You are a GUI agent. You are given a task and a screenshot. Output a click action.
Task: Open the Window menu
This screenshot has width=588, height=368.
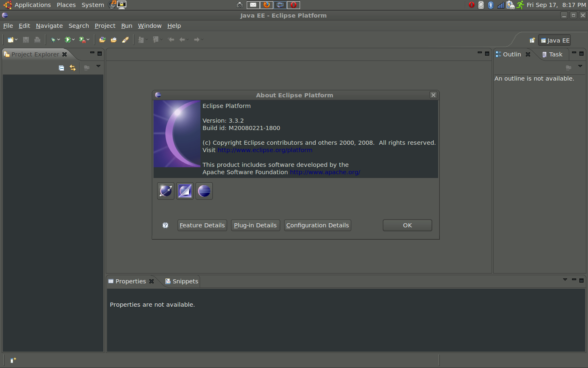tap(149, 26)
